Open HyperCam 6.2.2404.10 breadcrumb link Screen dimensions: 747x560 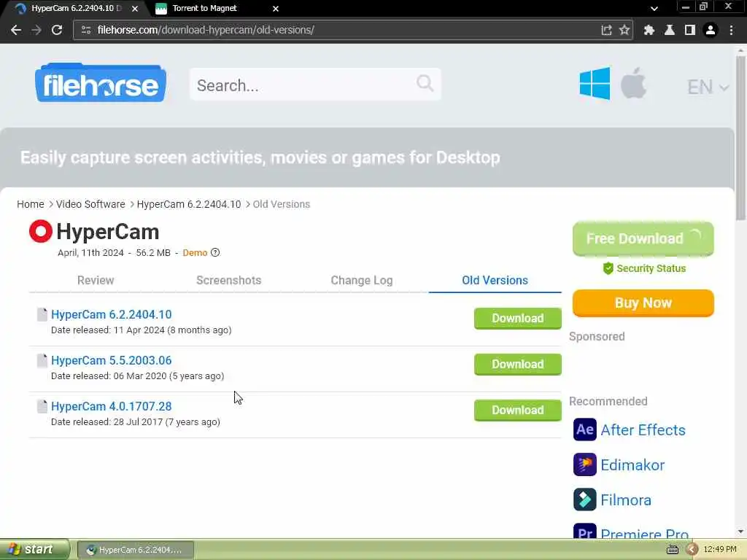pos(189,204)
